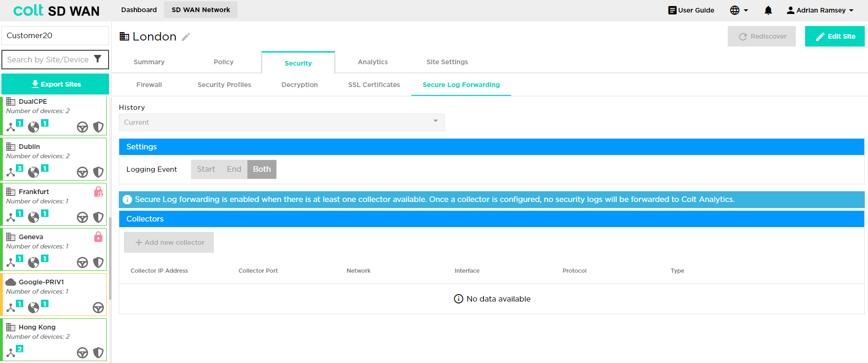This screenshot has height=363, width=868.
Task: Open the Customer20 customer selector
Action: (x=55, y=35)
